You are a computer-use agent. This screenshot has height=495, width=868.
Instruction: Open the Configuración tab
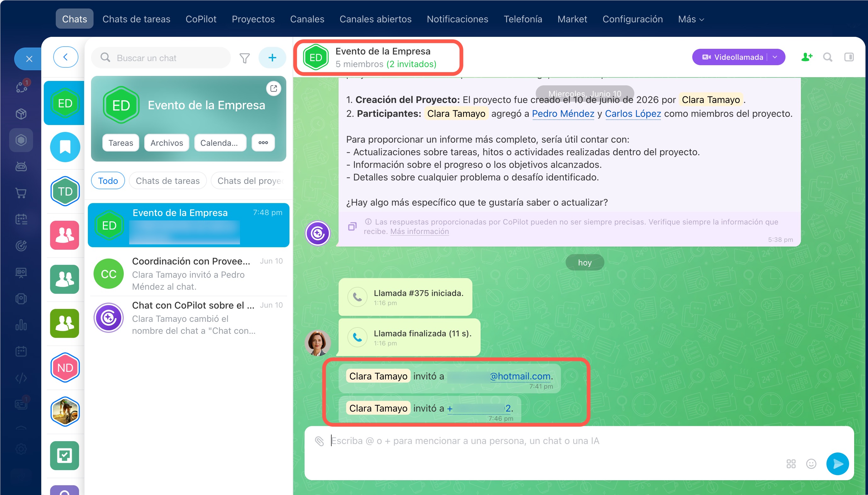pos(632,19)
